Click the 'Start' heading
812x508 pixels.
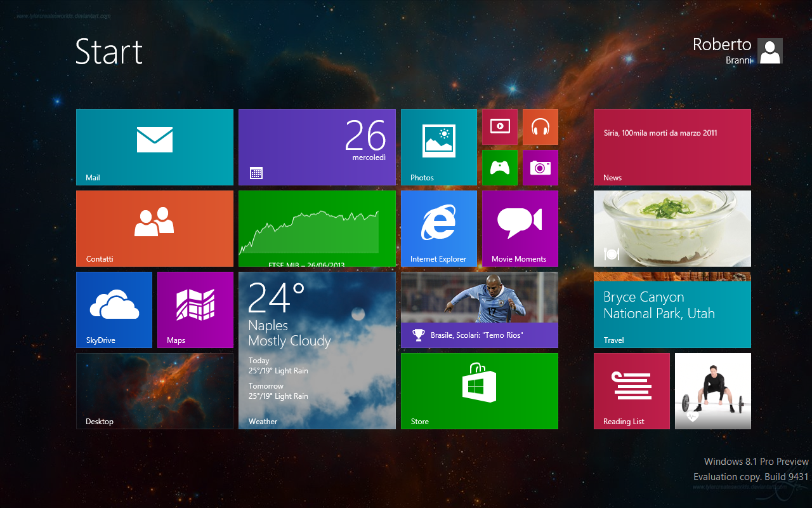click(x=109, y=51)
